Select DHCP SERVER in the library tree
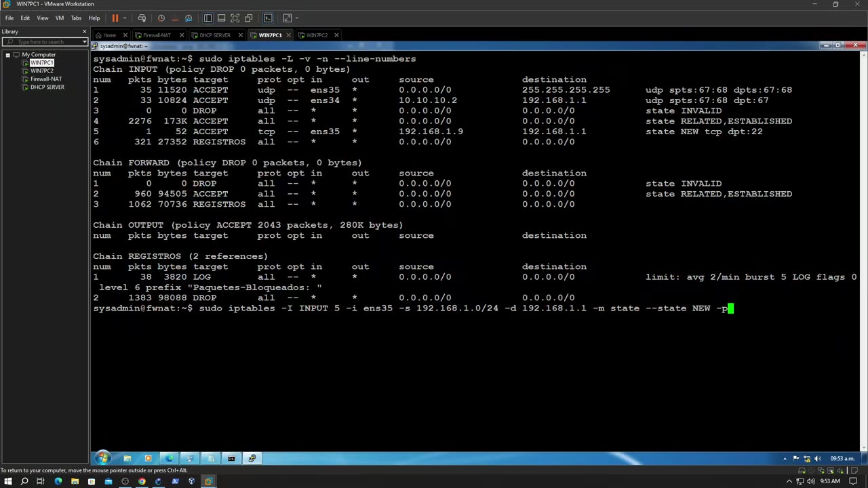This screenshot has height=488, width=868. pos(47,87)
